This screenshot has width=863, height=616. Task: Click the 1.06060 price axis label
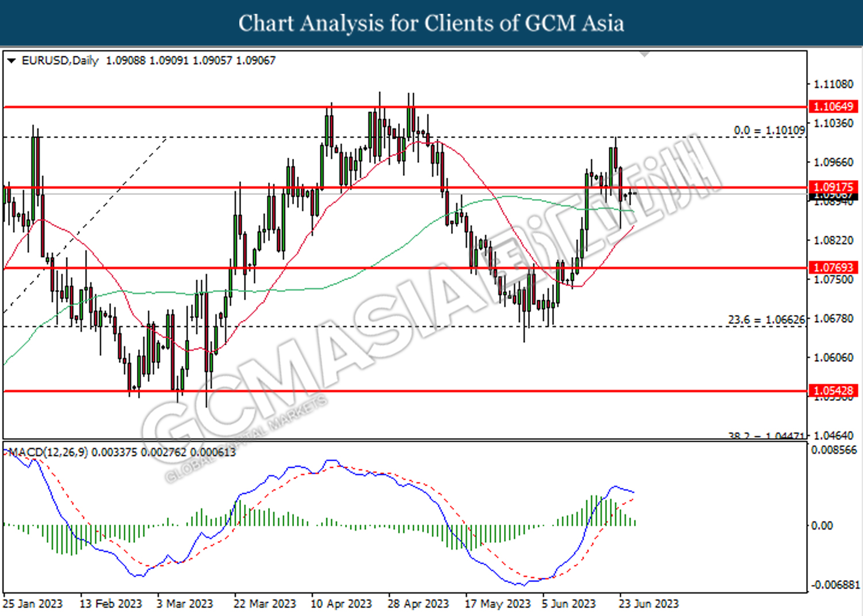coord(833,358)
